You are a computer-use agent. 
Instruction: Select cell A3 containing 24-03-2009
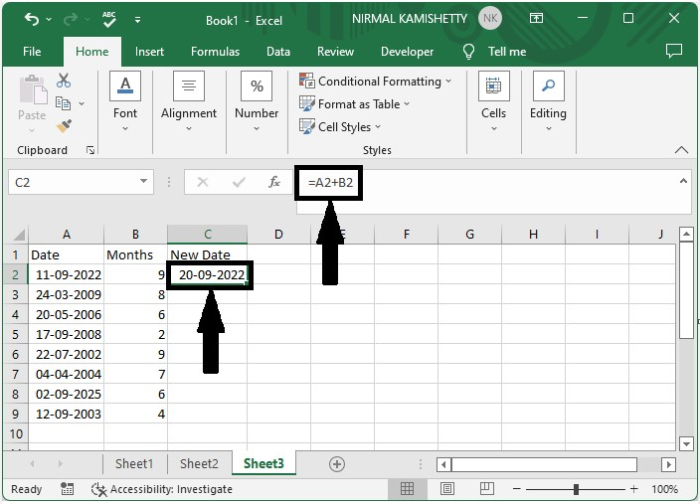(66, 295)
